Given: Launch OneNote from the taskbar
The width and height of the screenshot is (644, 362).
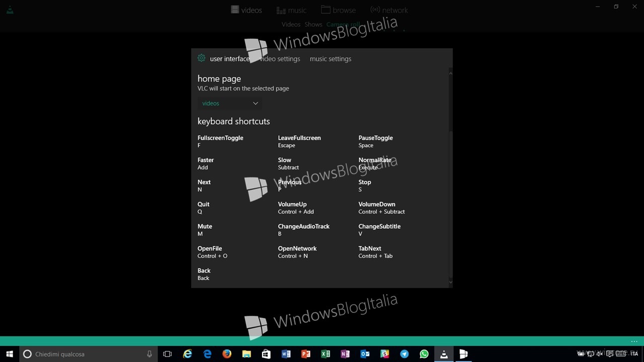Looking at the screenshot, I should 345,354.
